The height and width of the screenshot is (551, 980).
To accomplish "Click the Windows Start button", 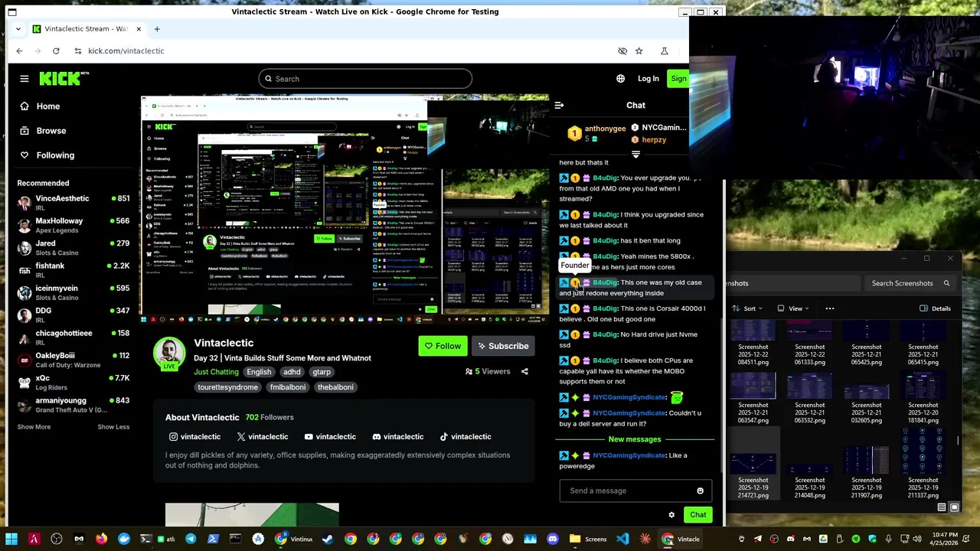I will point(11,539).
